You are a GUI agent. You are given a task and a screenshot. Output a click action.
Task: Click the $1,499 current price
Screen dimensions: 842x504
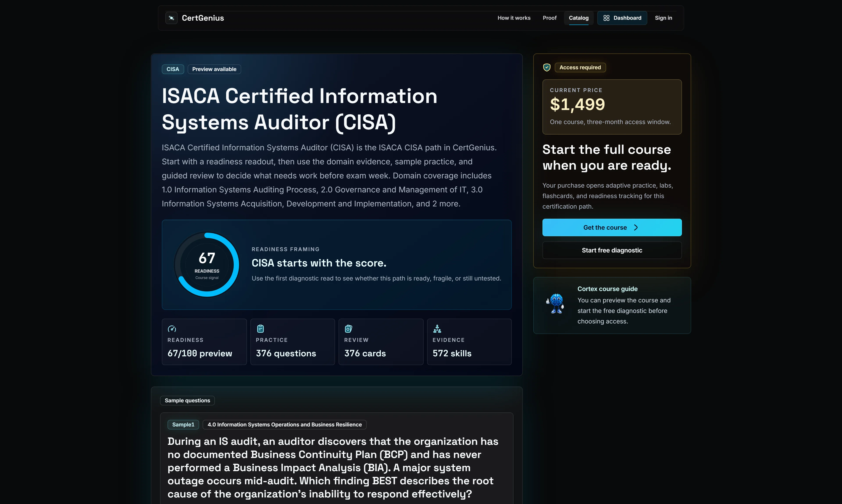click(577, 104)
